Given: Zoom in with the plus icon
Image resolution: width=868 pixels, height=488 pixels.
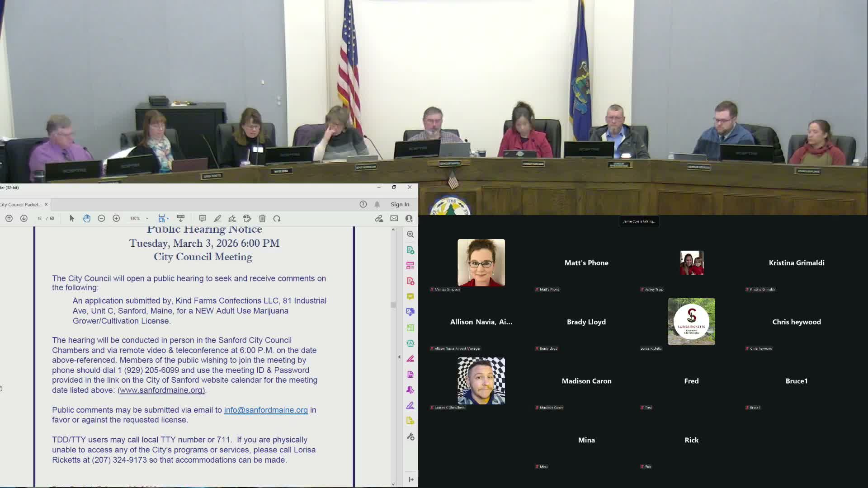Looking at the screenshot, I should point(116,219).
